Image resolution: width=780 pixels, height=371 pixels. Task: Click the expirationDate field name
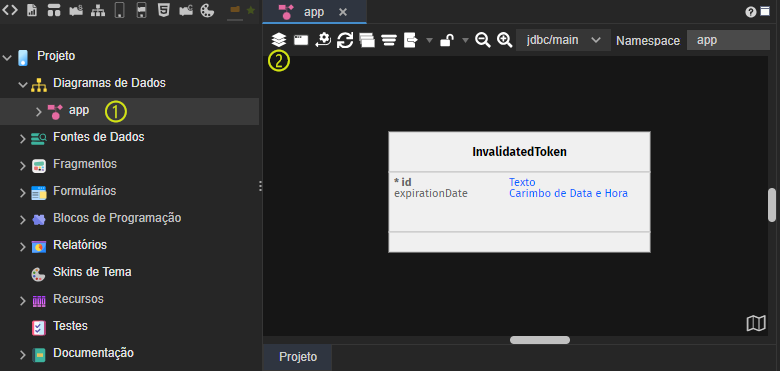[x=431, y=193]
